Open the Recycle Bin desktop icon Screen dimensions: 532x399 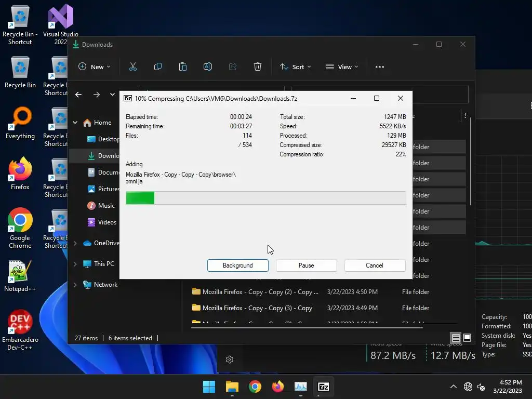(20, 73)
